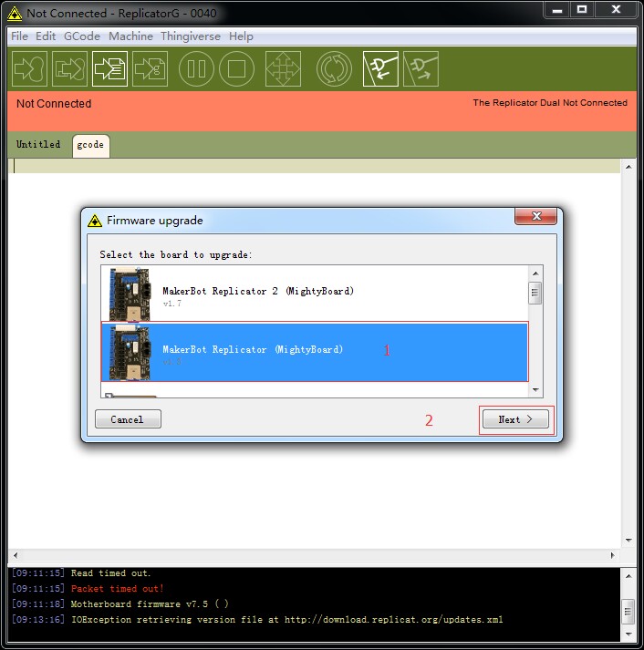Click the highlighted Replicator board thumbnail
Screen dimensions: 644x650
[x=130, y=352]
